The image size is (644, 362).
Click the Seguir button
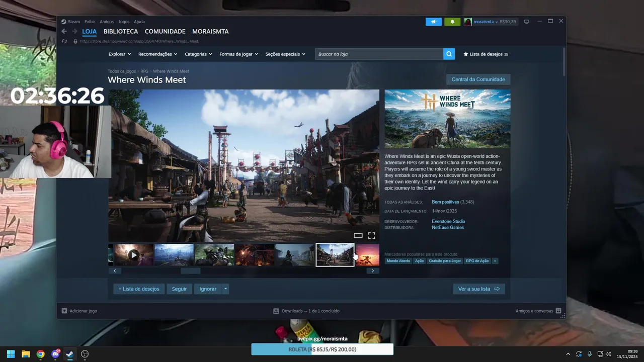(179, 289)
